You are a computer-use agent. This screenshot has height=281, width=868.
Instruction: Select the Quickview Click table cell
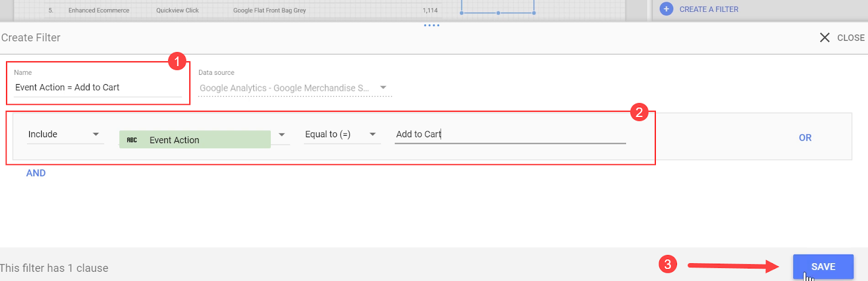coord(177,10)
